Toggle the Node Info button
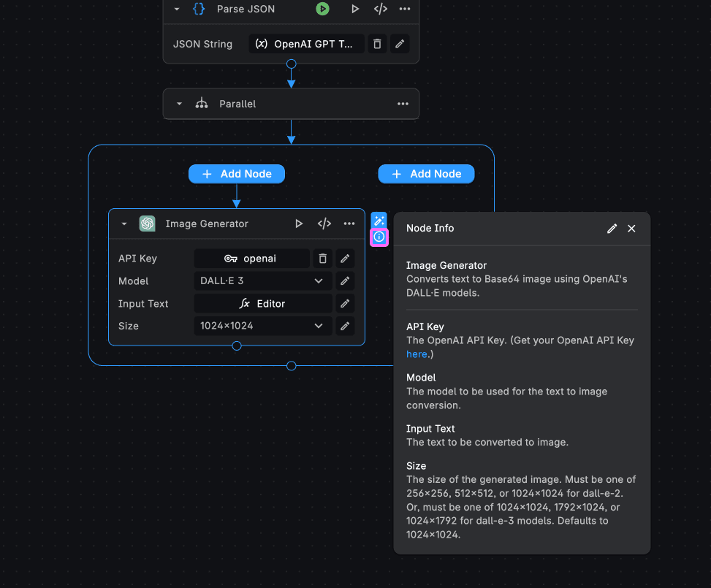Image resolution: width=711 pixels, height=588 pixels. click(379, 237)
